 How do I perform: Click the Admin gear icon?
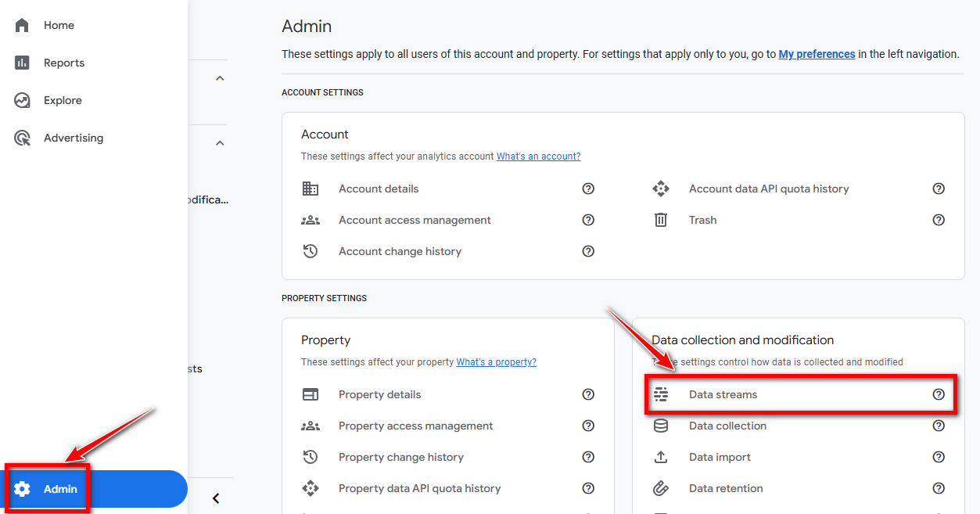click(22, 489)
